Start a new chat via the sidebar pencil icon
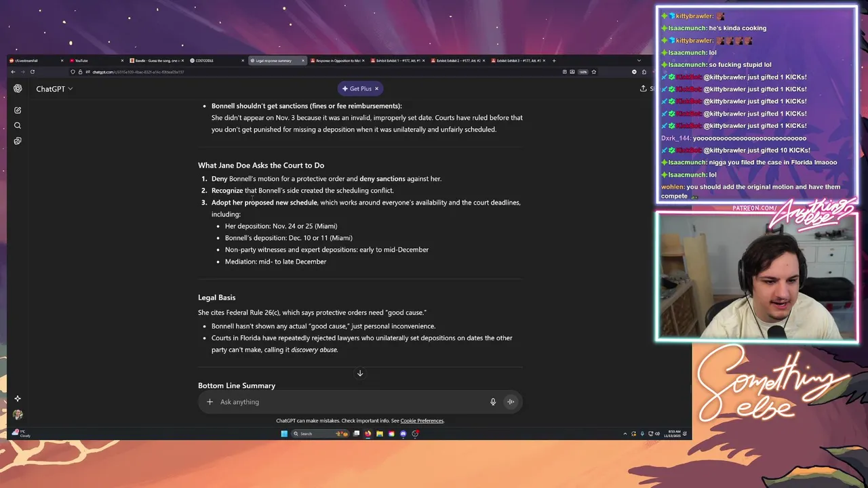Image resolution: width=868 pixels, height=488 pixels. [18, 110]
